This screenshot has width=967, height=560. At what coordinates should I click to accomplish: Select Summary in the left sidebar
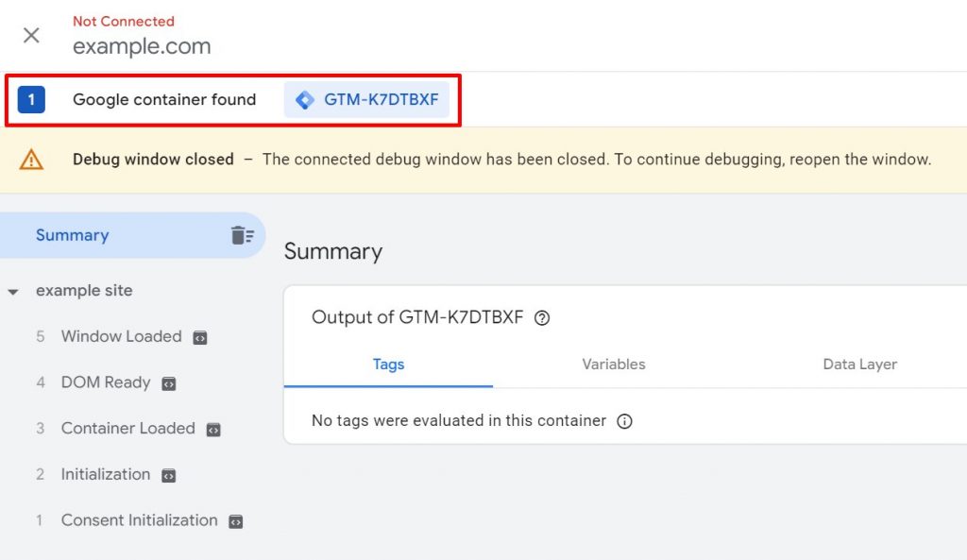(73, 235)
